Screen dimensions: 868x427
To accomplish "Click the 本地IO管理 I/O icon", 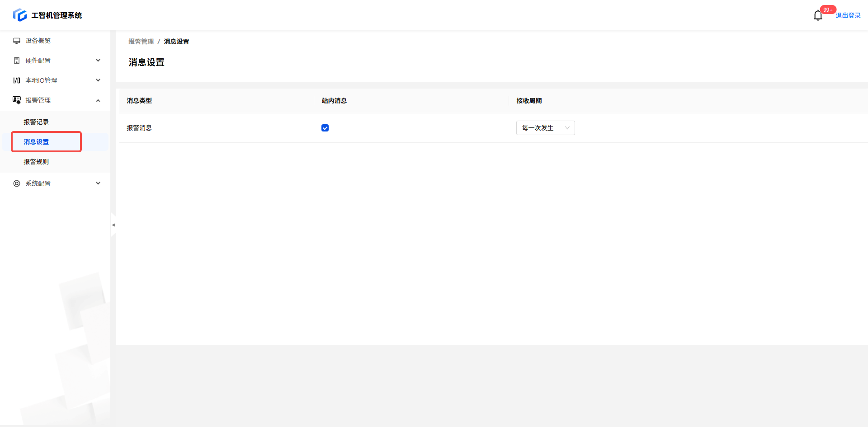I will coord(17,80).
